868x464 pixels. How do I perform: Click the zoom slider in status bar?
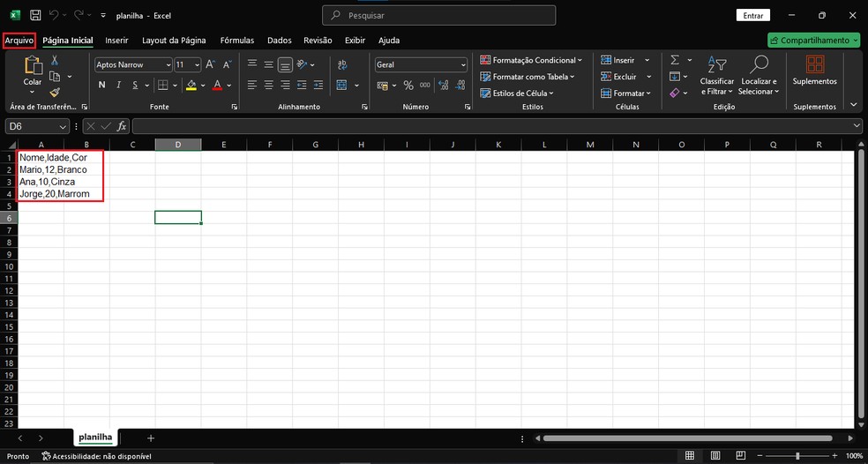coord(797,455)
